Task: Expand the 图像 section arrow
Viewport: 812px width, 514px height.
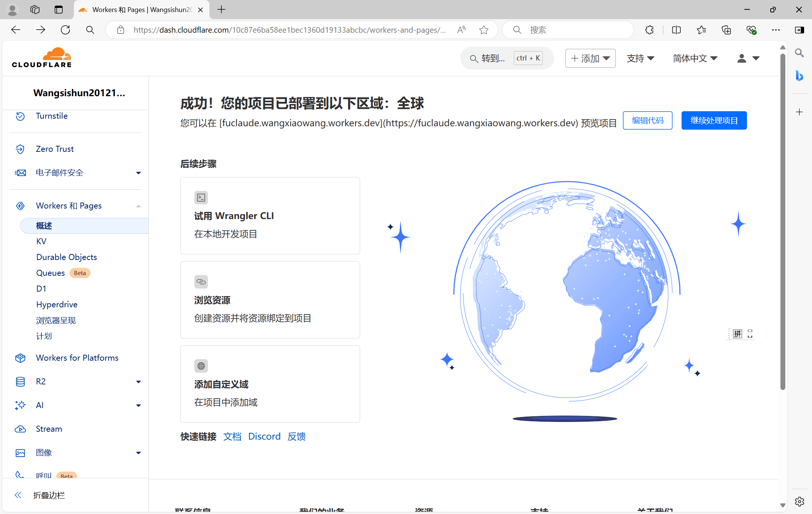Action: pos(138,453)
